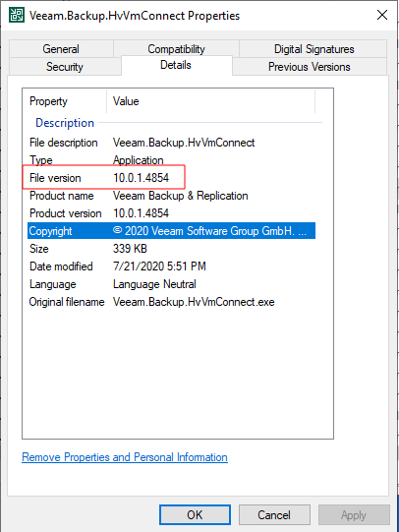Dismiss dialog with Cancel button
The height and width of the screenshot is (532, 399).
[274, 514]
